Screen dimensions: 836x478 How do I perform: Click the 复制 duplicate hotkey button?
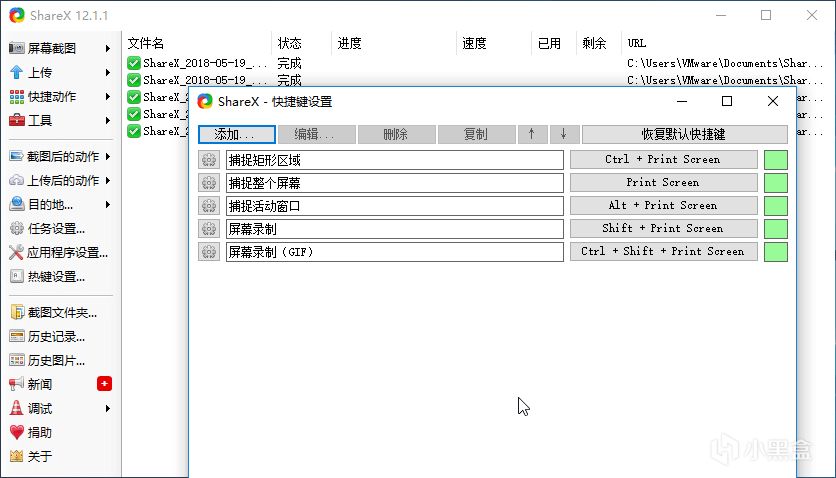coord(477,134)
